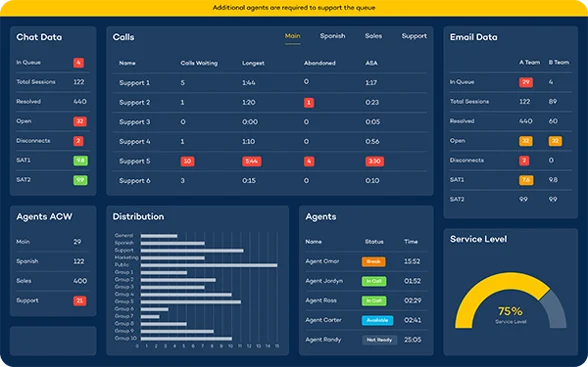This screenshot has height=367, width=588.
Task: Click the Email Data panel title
Action: [474, 37]
